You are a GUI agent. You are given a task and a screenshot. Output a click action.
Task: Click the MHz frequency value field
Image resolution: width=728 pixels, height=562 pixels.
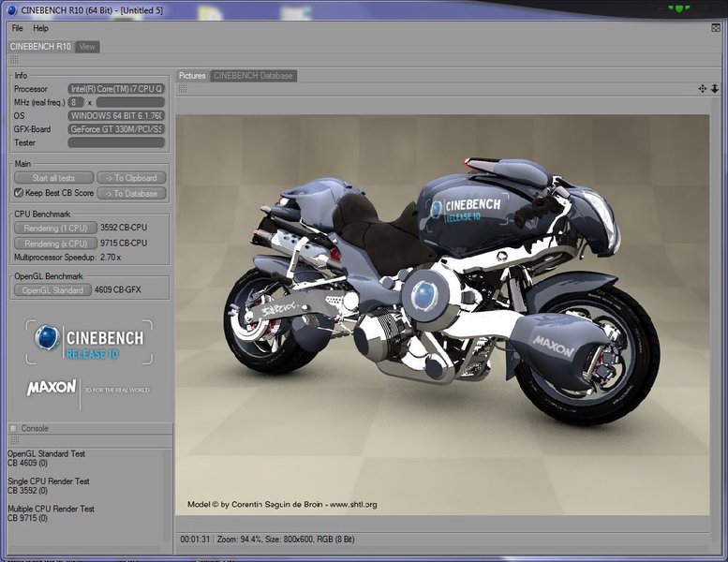tap(130, 102)
